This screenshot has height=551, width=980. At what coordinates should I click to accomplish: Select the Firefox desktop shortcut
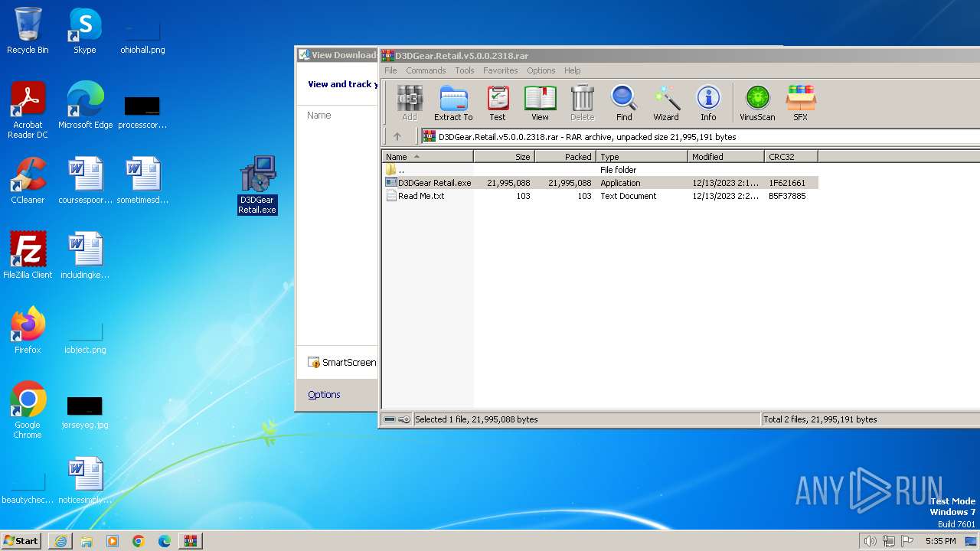28,331
